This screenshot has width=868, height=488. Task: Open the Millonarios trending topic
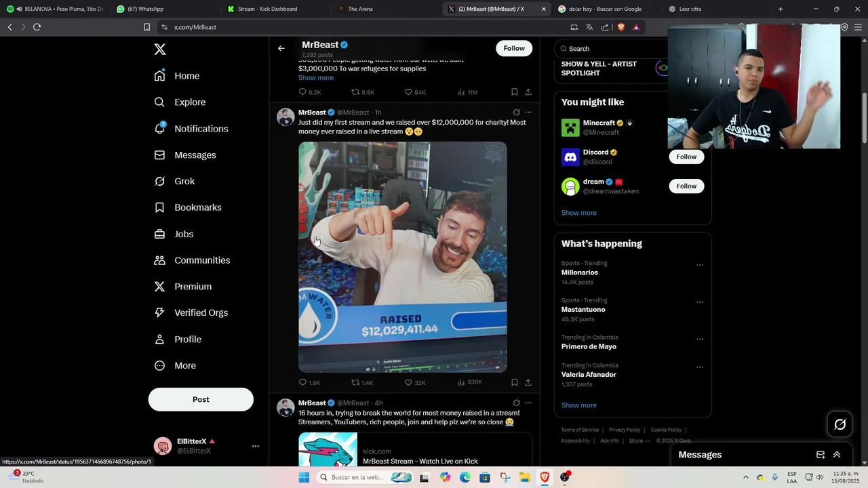580,272
